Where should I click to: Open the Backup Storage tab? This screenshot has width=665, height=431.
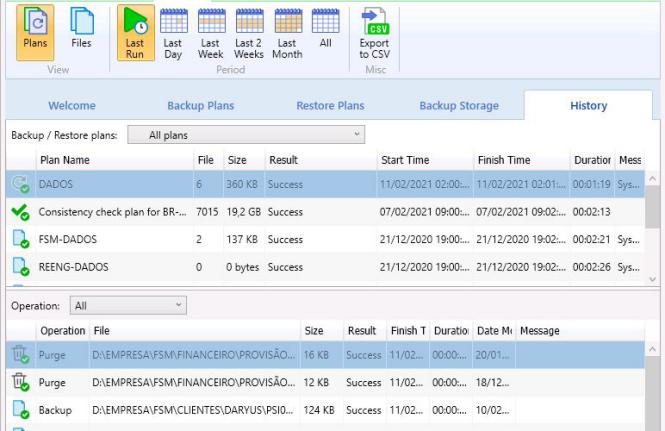458,106
